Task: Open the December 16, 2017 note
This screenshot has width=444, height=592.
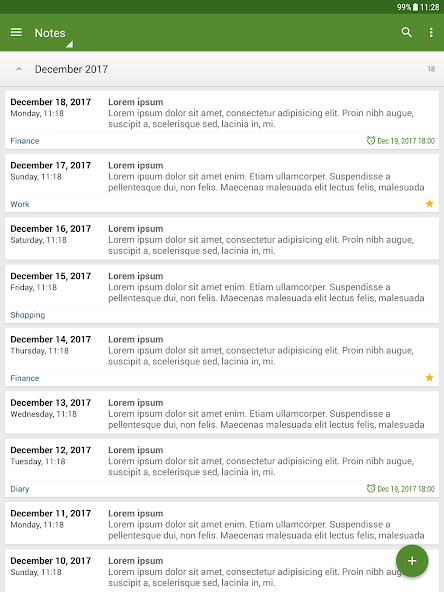Action: coord(222,239)
